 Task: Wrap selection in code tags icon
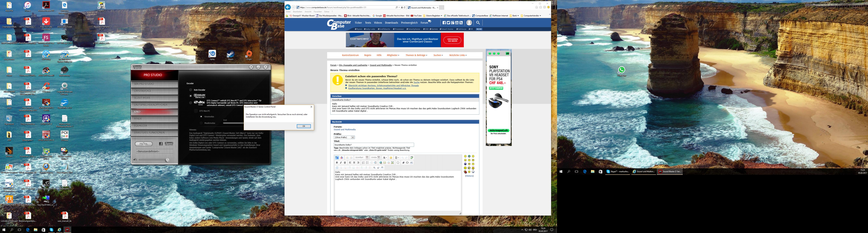pos(403,163)
